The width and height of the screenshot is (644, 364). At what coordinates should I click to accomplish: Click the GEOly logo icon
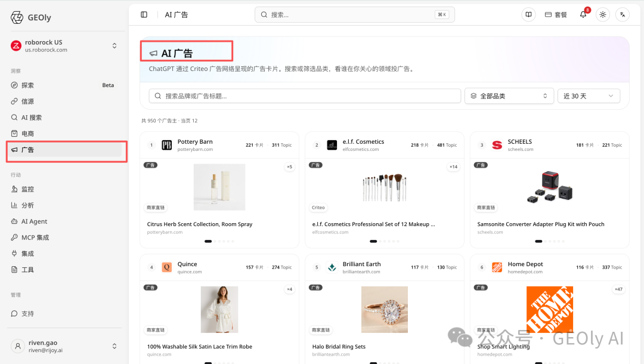click(x=17, y=17)
